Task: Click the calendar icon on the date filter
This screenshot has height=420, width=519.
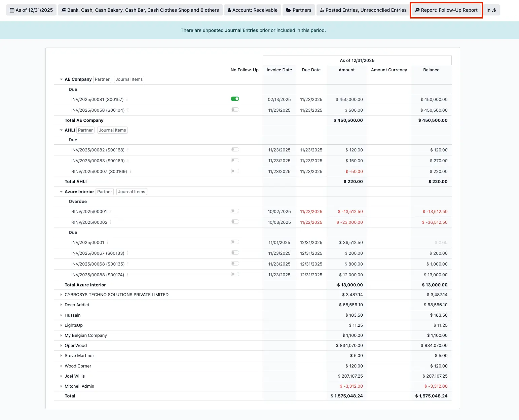Action: pos(11,10)
